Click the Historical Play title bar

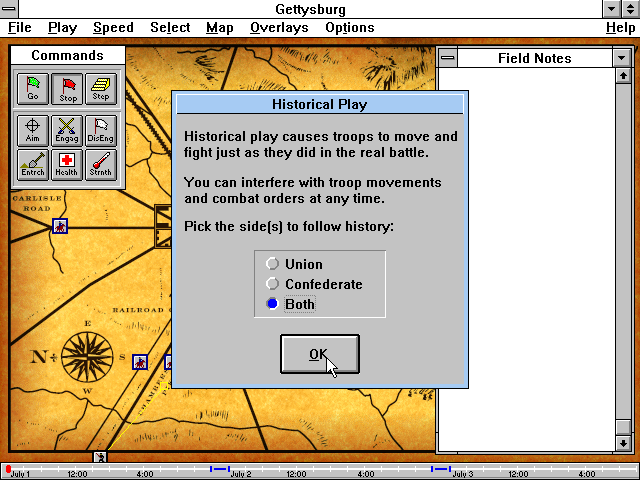[320, 104]
